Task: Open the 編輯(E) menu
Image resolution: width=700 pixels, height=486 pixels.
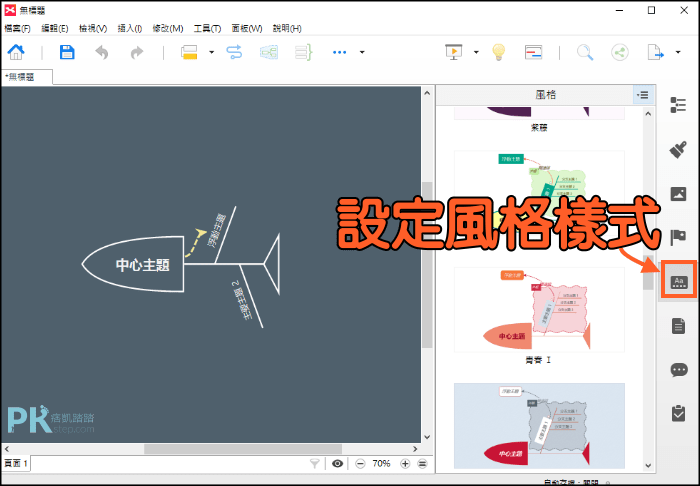Action: (x=55, y=29)
